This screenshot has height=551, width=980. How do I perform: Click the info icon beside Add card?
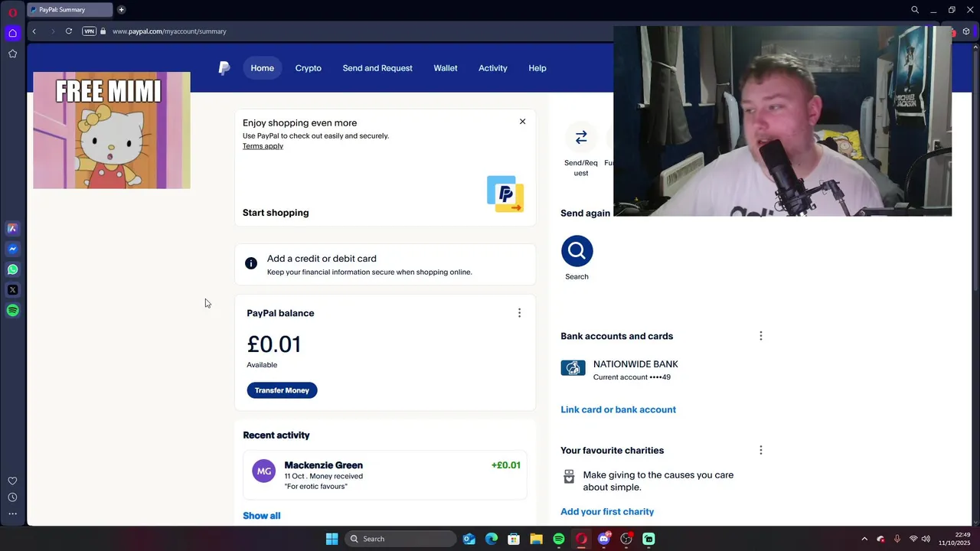click(250, 263)
